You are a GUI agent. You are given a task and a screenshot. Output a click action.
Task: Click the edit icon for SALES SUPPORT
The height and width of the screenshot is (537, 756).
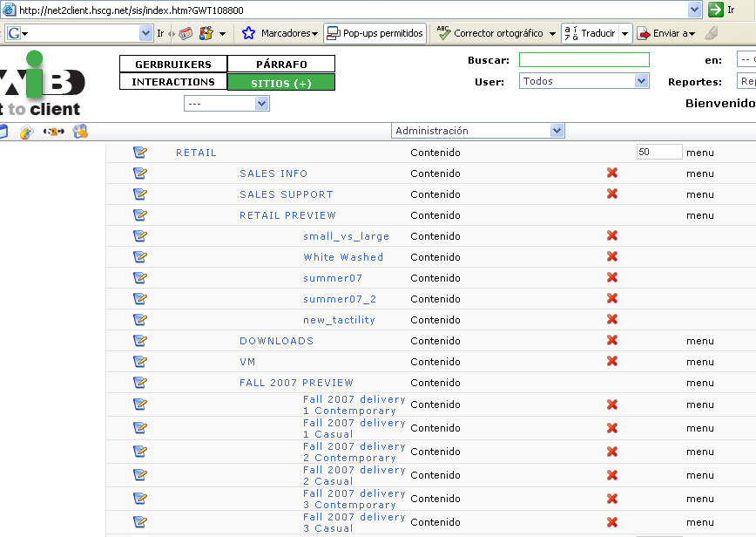(x=140, y=194)
